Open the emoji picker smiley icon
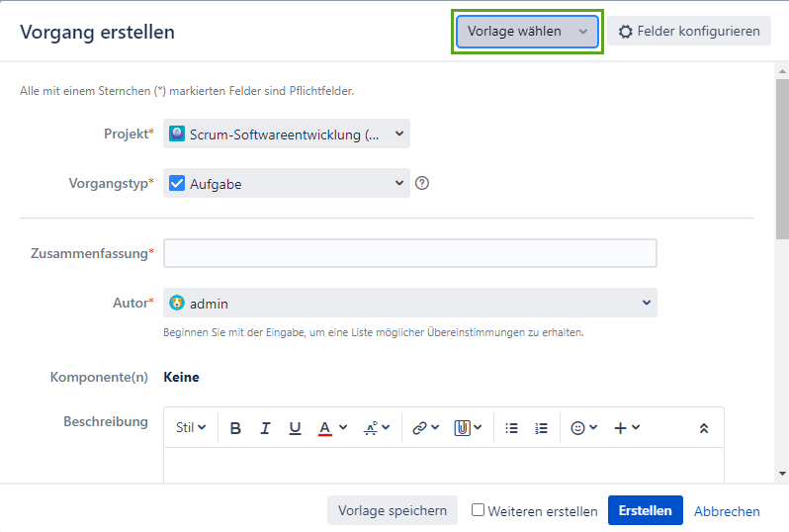 tap(578, 428)
